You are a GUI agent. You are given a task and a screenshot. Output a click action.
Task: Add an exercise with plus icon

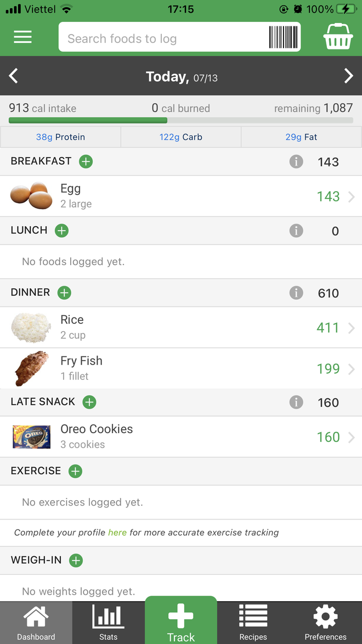[x=75, y=471]
